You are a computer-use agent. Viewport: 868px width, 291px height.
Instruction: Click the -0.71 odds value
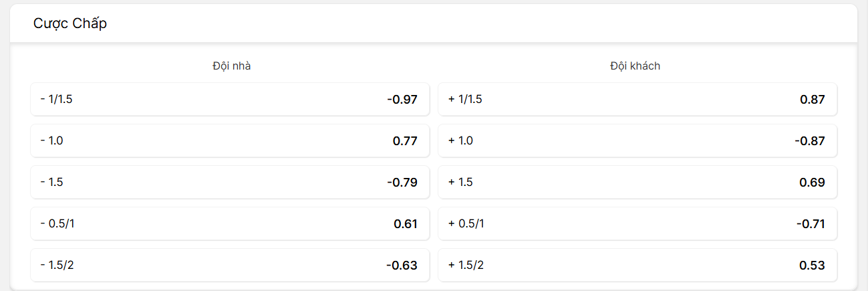tap(811, 224)
